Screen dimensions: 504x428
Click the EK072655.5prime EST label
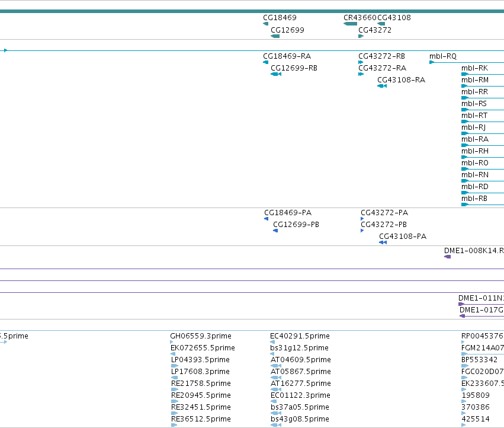pos(203,348)
